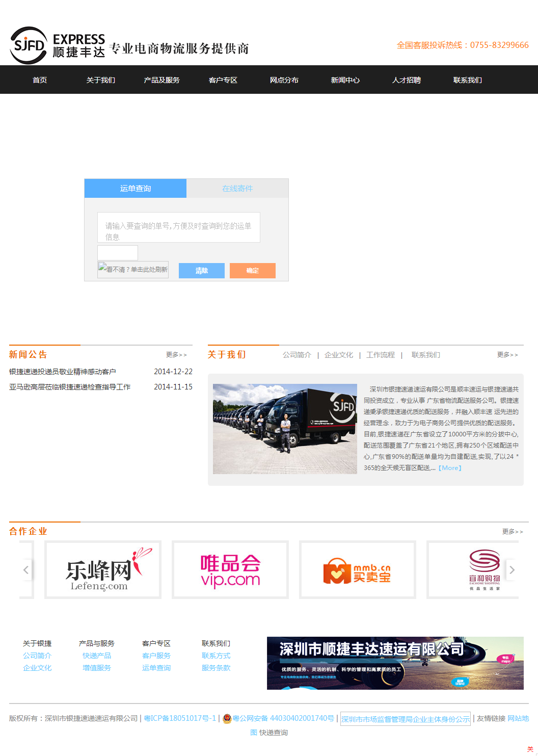Open the 粤ICP备18051017号-1 link
This screenshot has height=756, width=538.
pyautogui.click(x=180, y=718)
